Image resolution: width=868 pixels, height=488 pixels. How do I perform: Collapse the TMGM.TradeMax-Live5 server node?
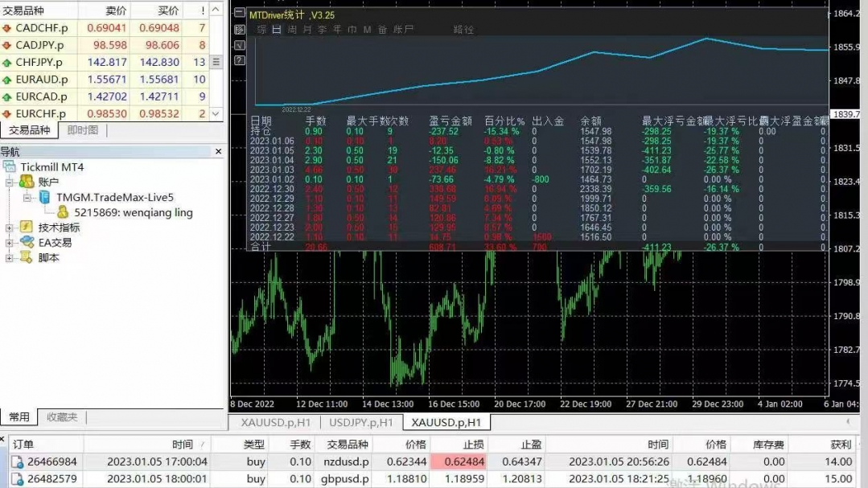coord(27,198)
